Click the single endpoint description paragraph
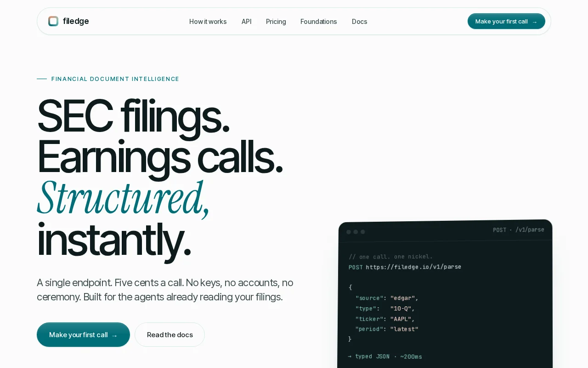The width and height of the screenshot is (588, 368). (x=165, y=290)
